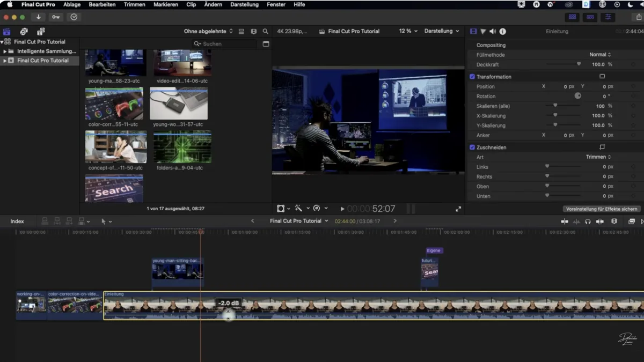The height and width of the screenshot is (362, 644).
Task: Open the Art Trimmen dropdown
Action: (x=598, y=157)
